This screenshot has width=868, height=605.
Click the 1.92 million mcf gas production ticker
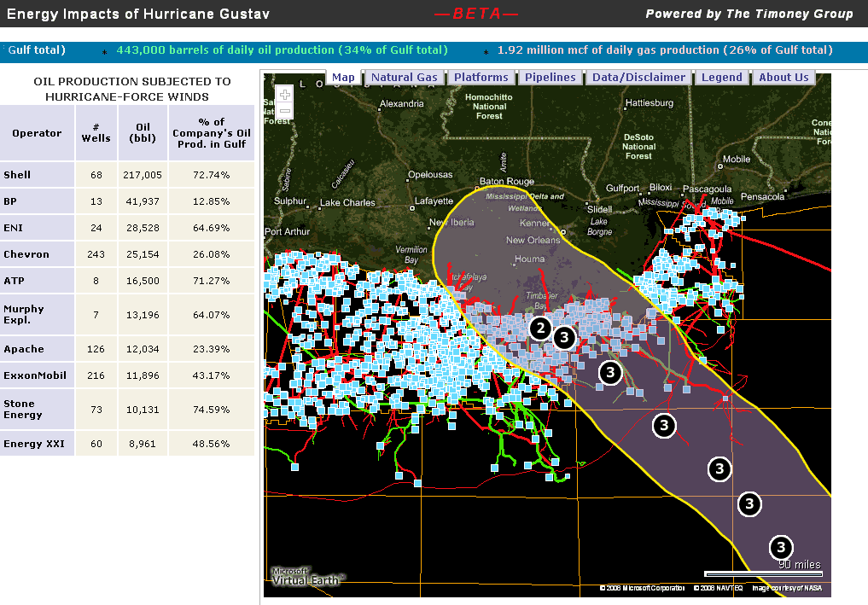pos(665,49)
